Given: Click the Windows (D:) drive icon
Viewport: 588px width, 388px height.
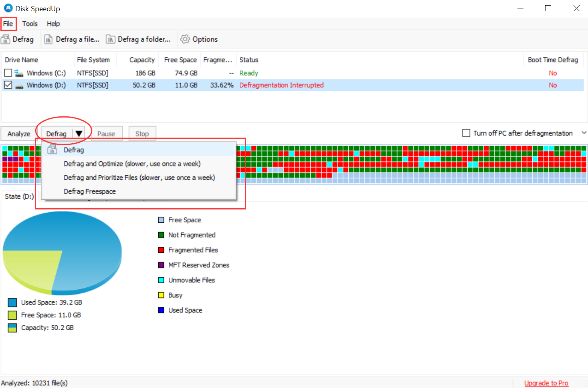Looking at the screenshot, I should tap(19, 85).
